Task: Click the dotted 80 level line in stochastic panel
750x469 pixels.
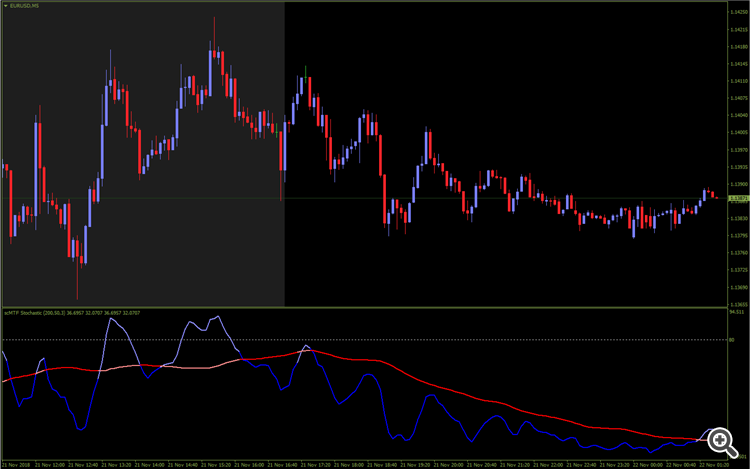Action: click(x=364, y=340)
